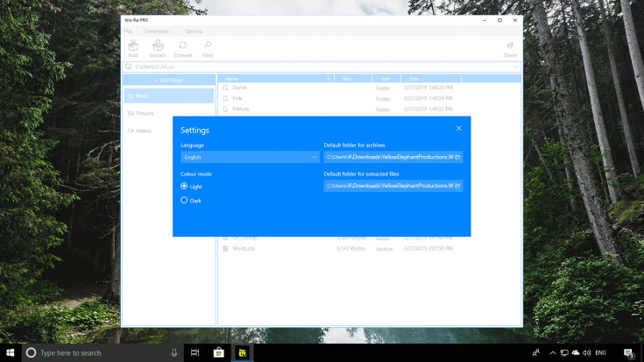Click the + Add folder button
The image size is (644, 362).
pyautogui.click(x=169, y=80)
